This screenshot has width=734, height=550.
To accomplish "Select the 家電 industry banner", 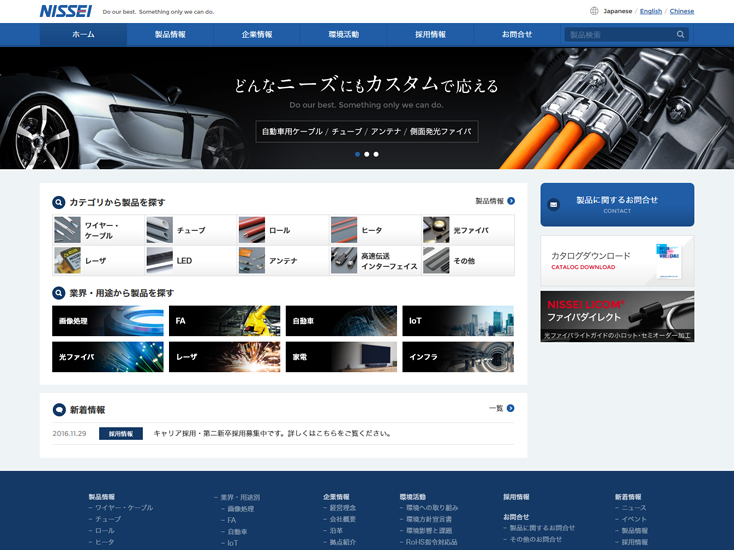I will (x=341, y=357).
